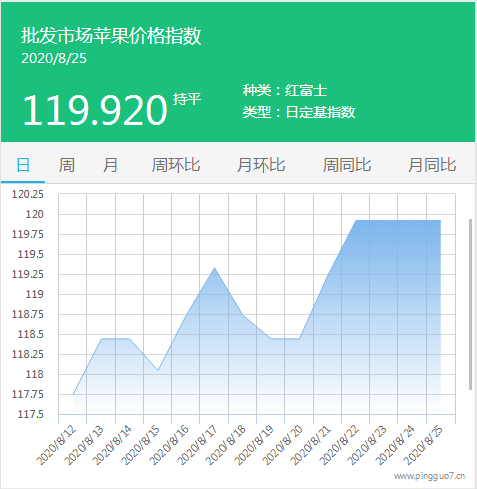Click the 119.920 index value

pos(95,110)
